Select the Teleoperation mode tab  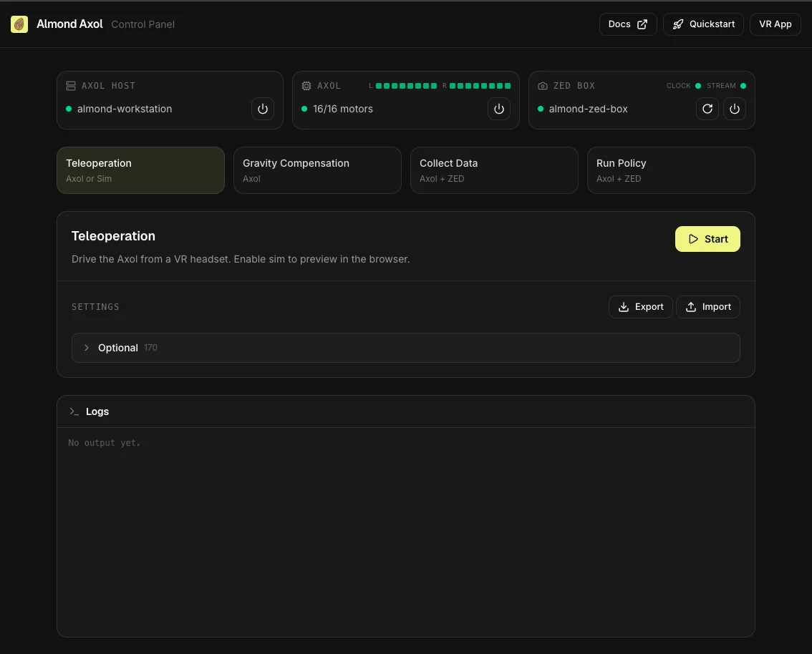(140, 170)
